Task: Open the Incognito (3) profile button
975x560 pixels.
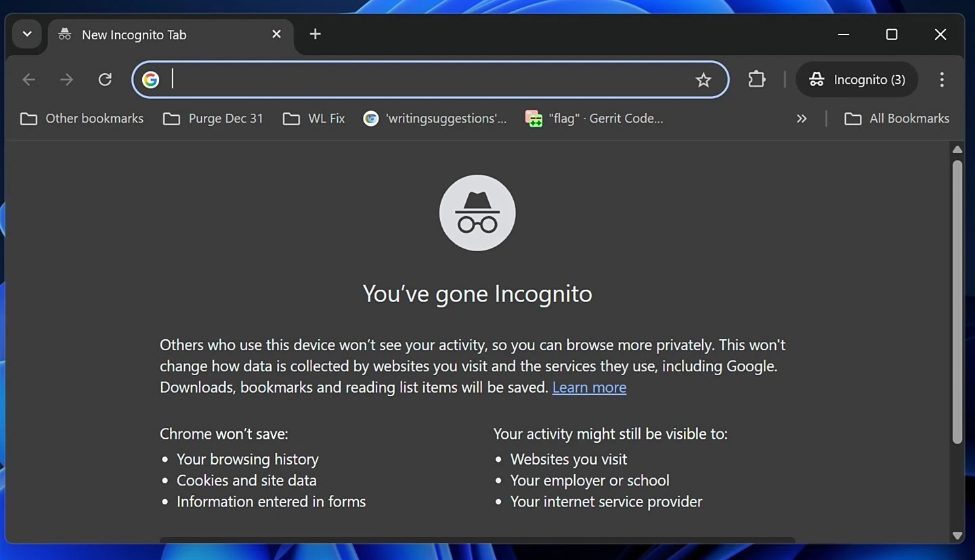Action: click(x=857, y=80)
